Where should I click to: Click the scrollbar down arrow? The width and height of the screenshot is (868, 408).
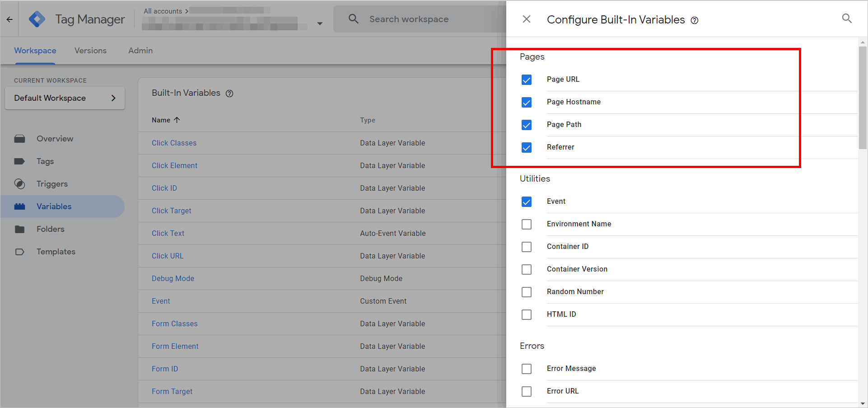863,403
